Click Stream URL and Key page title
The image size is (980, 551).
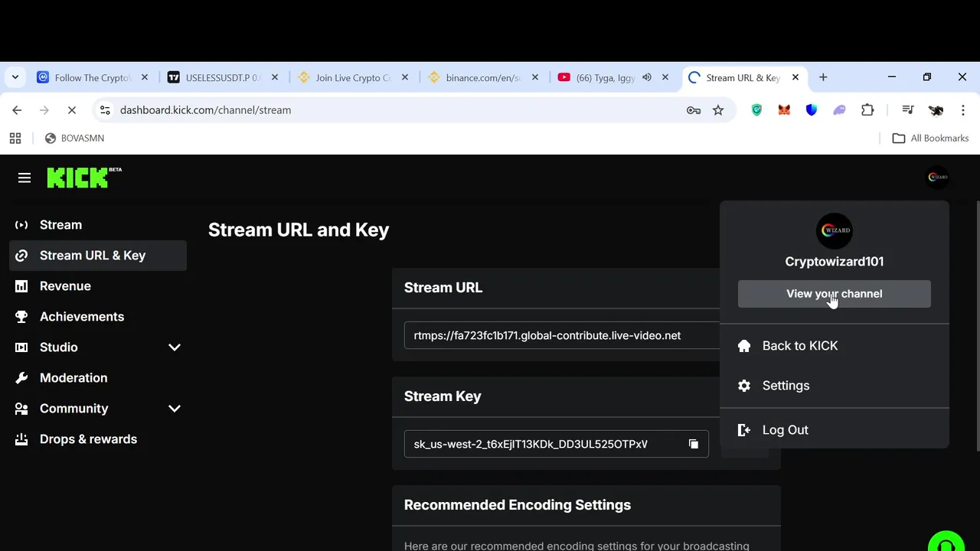[x=299, y=230]
